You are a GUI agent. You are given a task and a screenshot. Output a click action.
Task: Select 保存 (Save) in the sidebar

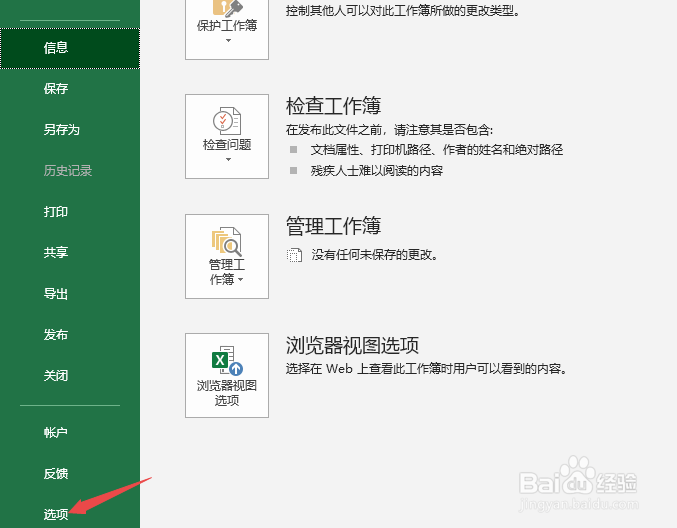tap(56, 89)
